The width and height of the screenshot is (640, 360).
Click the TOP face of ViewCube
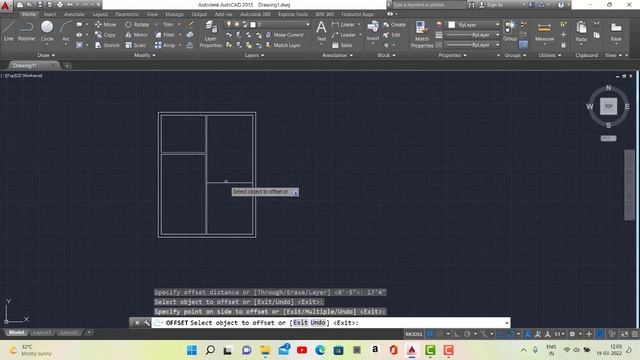click(608, 107)
